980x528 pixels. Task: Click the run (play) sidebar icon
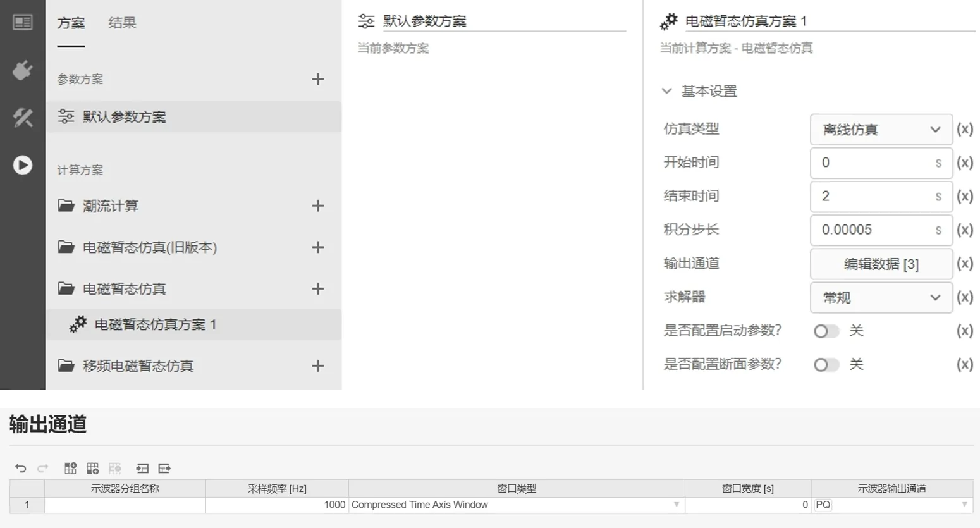point(22,165)
